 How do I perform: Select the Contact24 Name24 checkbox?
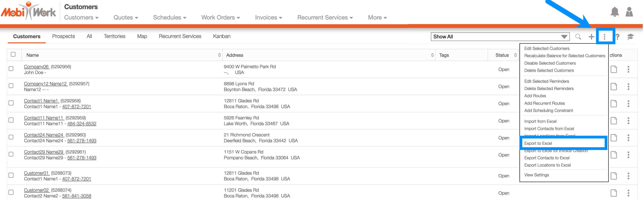[11, 137]
